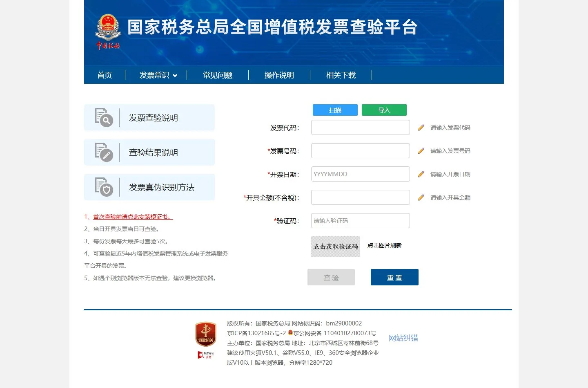Click pencil icon beside 请输入发票号码
Screen dimensions: 588x388
coord(421,151)
